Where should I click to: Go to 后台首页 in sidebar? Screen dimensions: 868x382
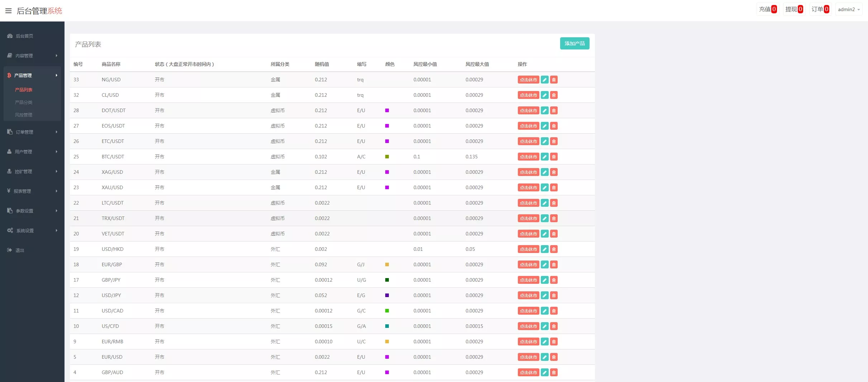24,36
